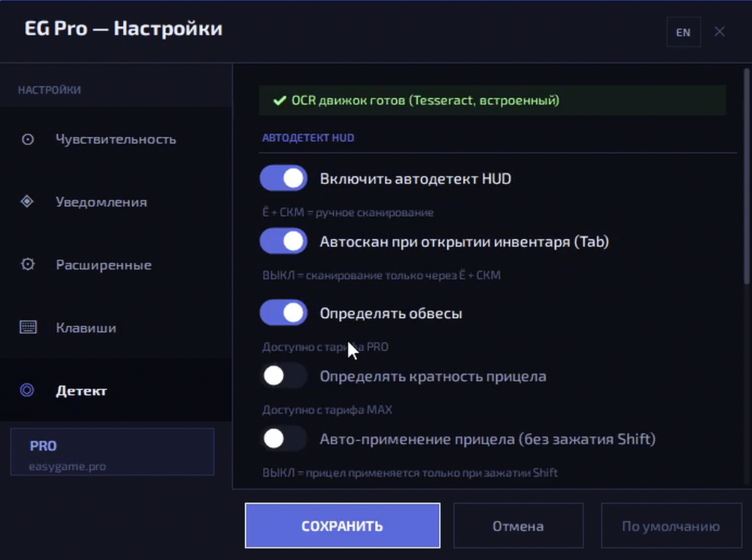Switch interface language with EN button
The image size is (752, 560).
pos(683,32)
